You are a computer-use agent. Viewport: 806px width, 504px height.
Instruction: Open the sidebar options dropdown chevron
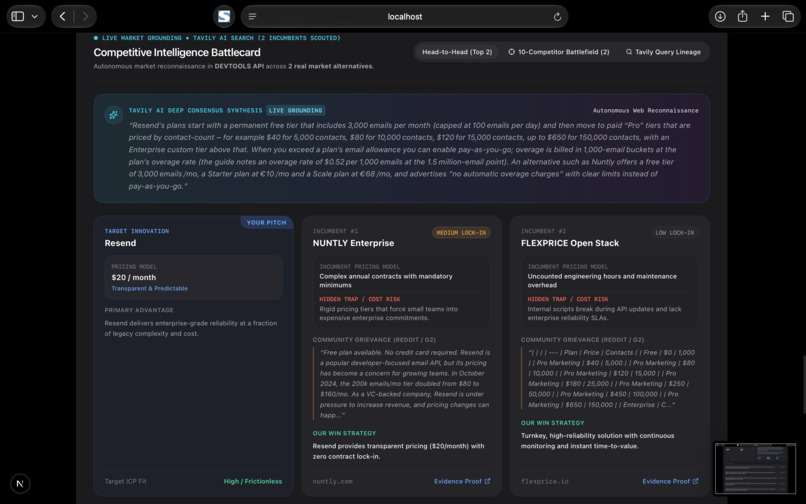click(35, 16)
